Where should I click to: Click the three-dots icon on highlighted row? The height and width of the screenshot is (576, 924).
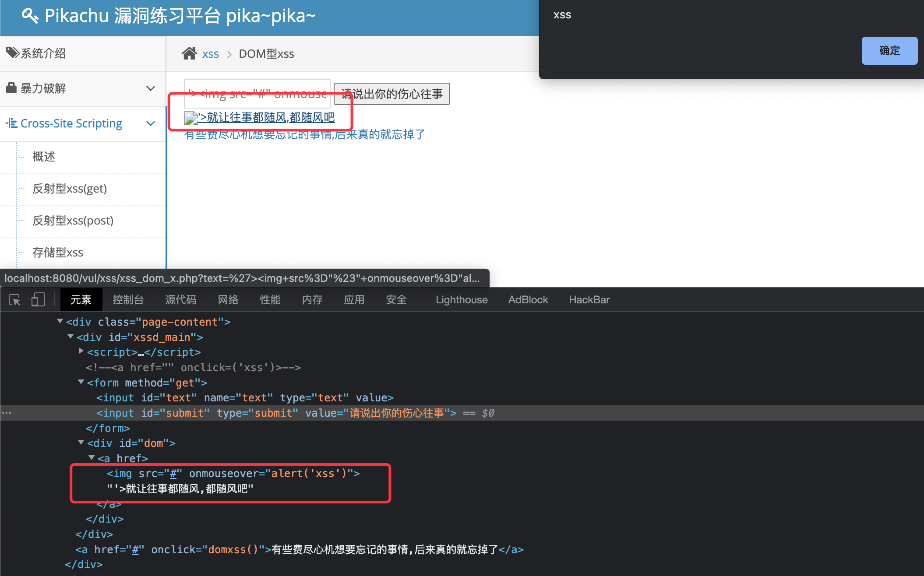click(x=7, y=413)
